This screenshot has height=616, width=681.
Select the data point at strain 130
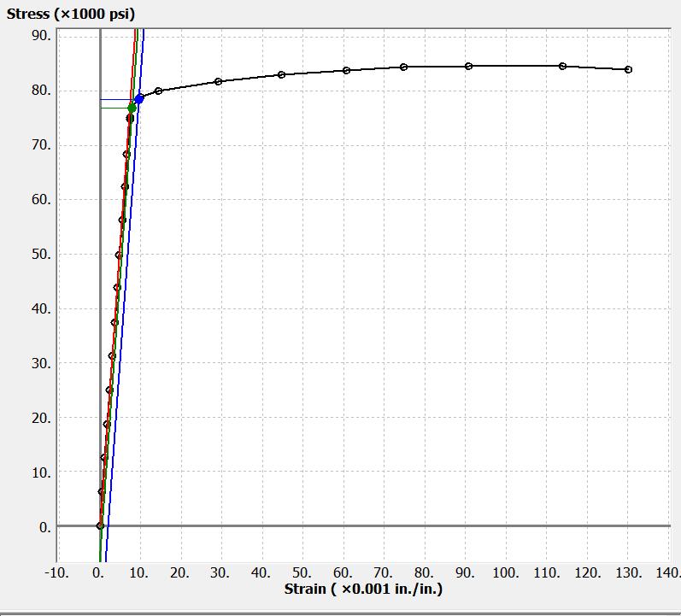click(x=628, y=69)
